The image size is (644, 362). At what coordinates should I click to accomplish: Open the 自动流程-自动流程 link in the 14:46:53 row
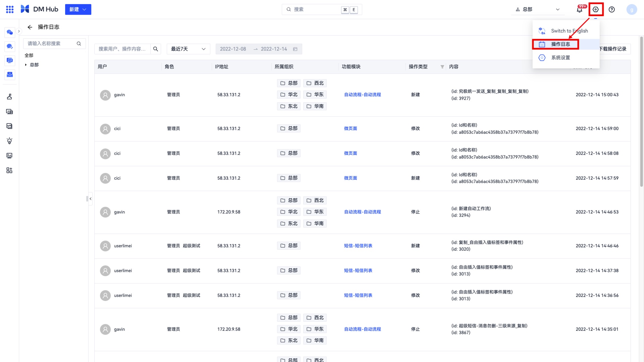[362, 212]
